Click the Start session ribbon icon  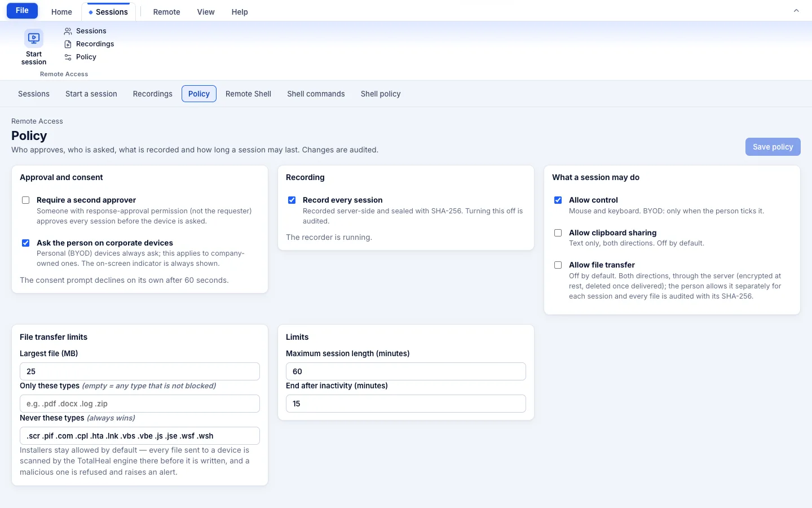[x=34, y=38]
